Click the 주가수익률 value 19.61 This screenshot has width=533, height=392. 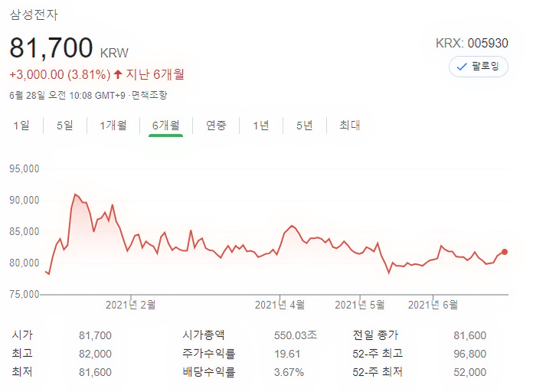pyautogui.click(x=287, y=354)
